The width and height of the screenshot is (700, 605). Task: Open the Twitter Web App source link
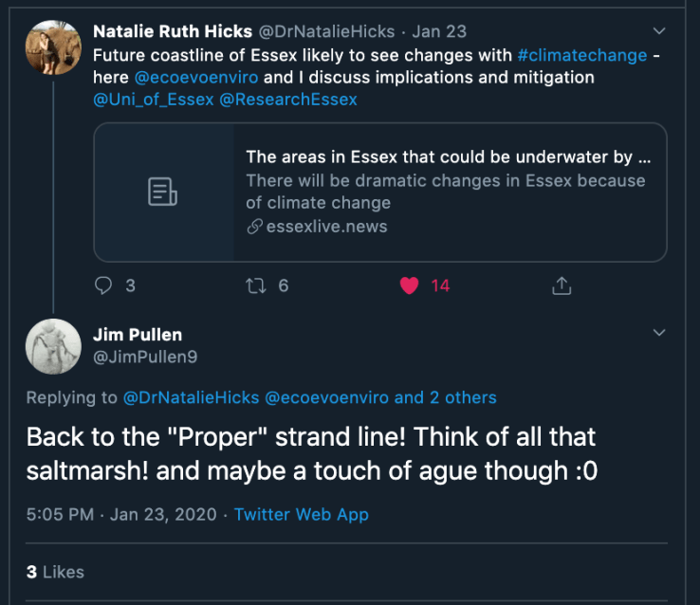301,515
